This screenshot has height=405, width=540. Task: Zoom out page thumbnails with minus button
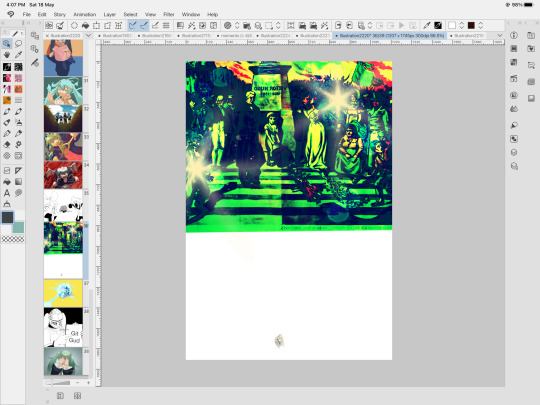(x=78, y=383)
